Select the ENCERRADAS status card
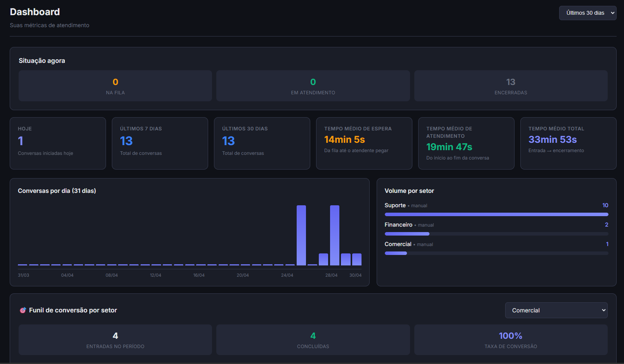 (511, 86)
